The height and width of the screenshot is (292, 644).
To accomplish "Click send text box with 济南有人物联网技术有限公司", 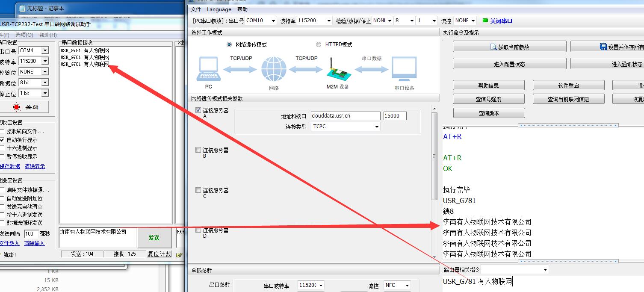I will tap(97, 238).
